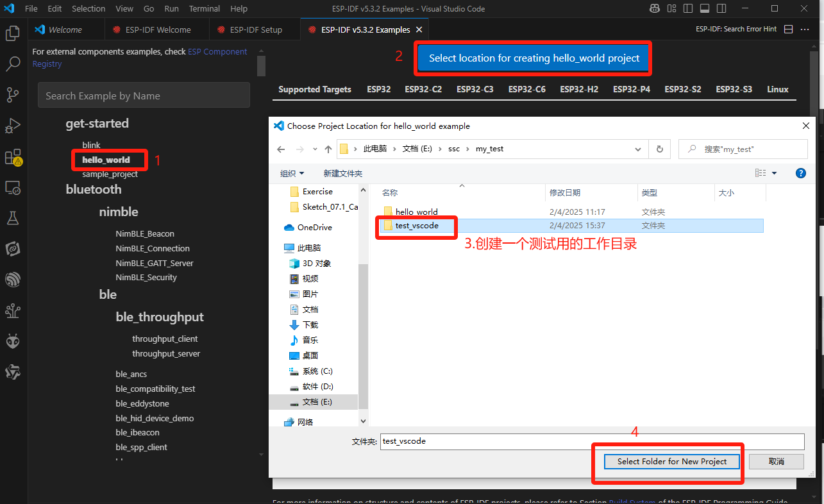Open the PlatformIO alien icon view
This screenshot has width=824, height=504.
13,341
